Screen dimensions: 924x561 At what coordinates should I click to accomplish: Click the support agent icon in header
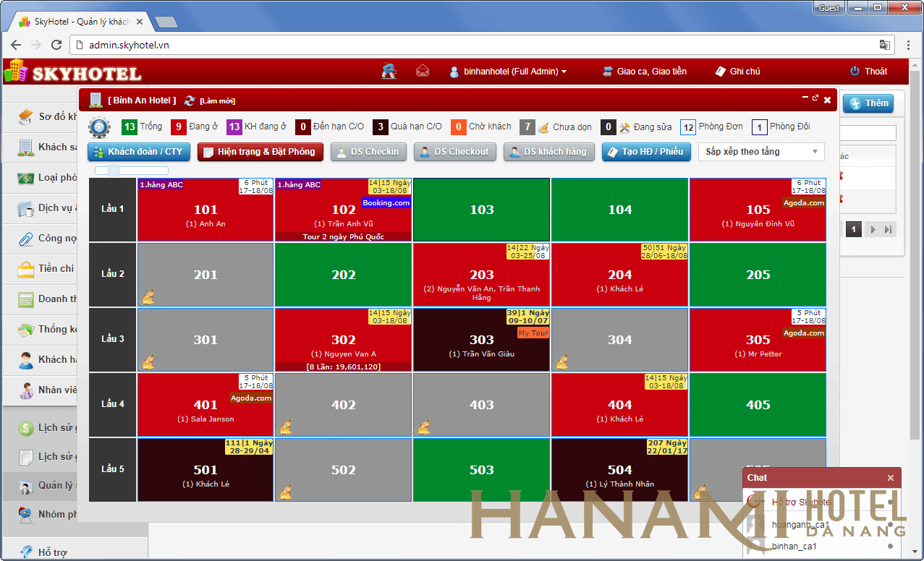(389, 71)
